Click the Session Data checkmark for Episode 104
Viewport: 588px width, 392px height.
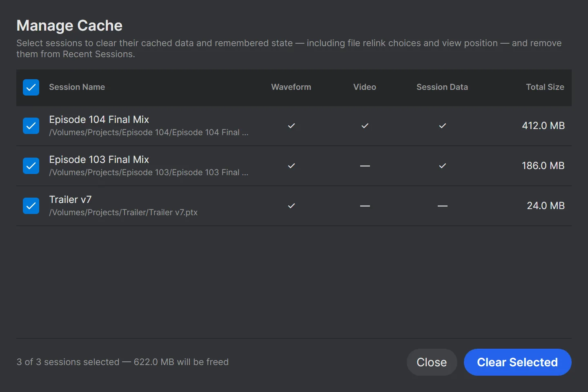click(x=442, y=126)
